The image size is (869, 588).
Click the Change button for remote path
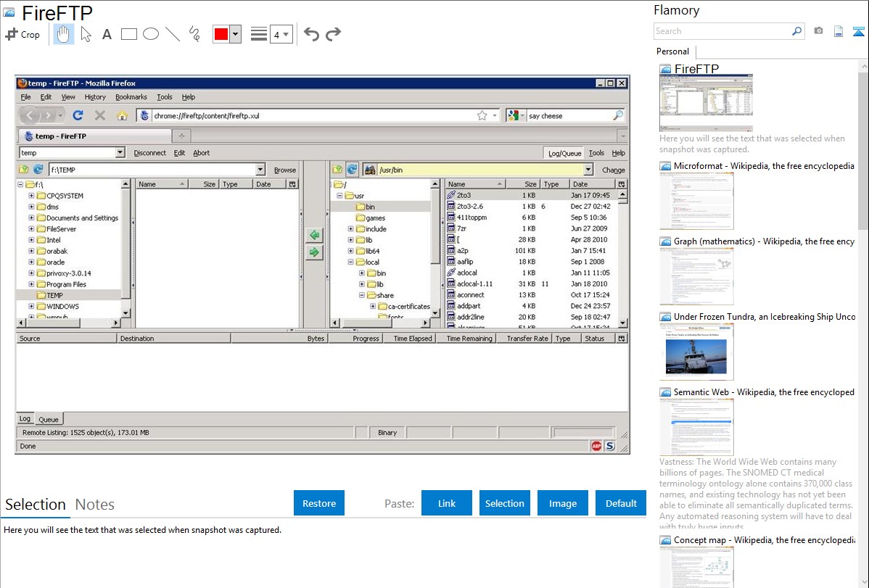(x=614, y=170)
